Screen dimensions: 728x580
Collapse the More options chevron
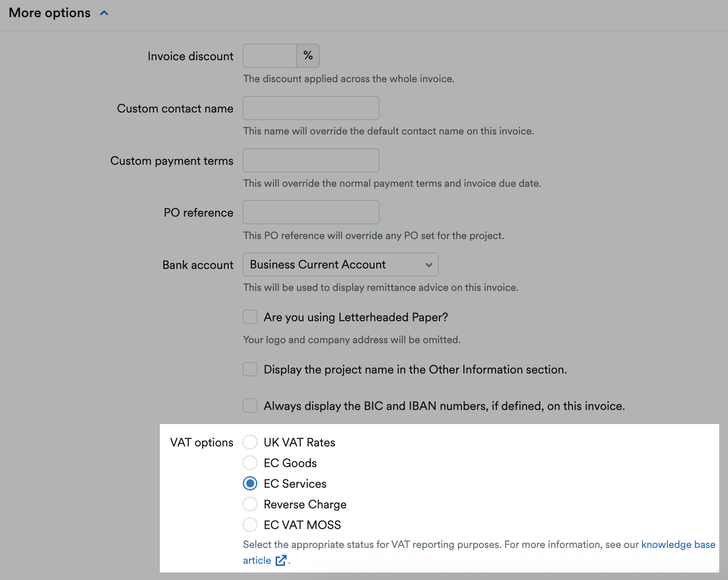(x=104, y=13)
